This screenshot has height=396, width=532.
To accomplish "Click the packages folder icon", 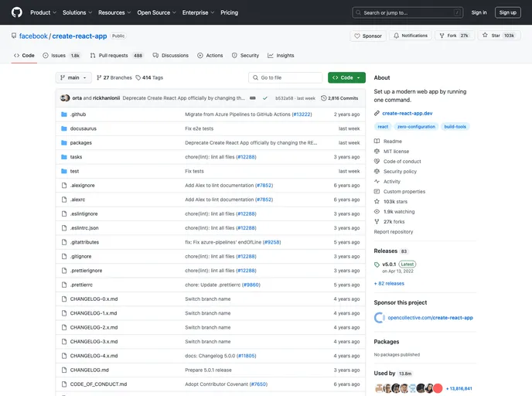I will click(63, 143).
